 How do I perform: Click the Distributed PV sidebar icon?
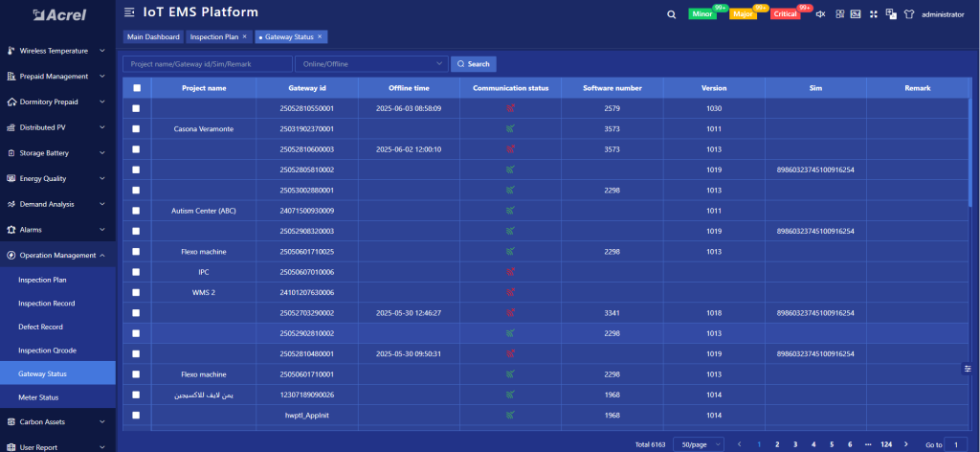click(11, 127)
